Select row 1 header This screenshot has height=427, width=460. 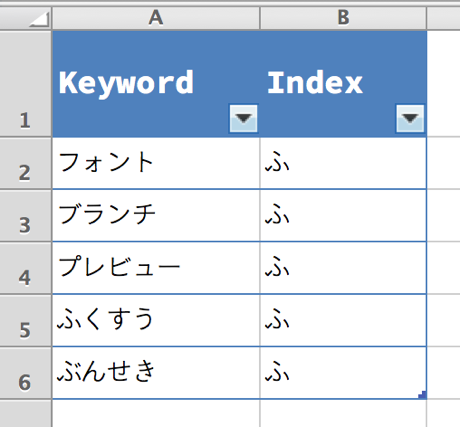pos(26,84)
